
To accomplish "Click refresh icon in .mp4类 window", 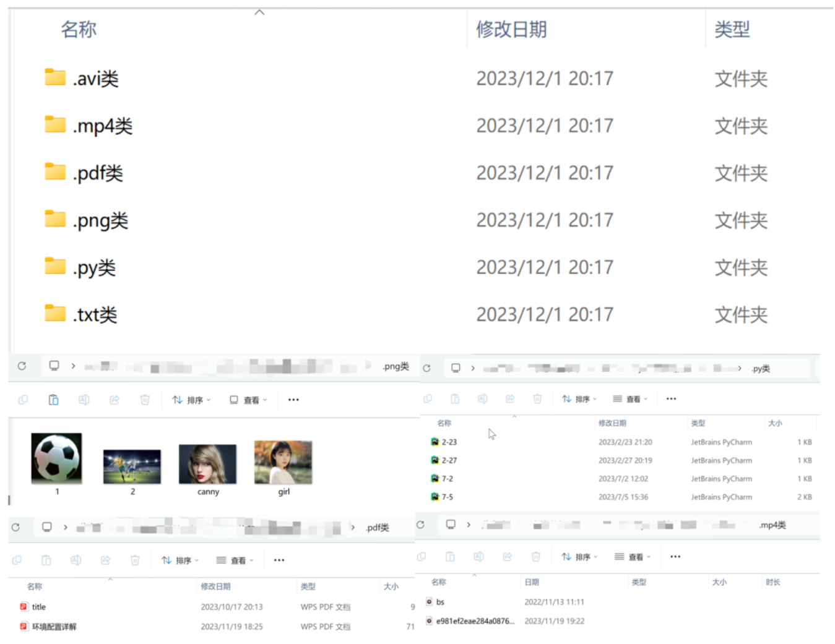I will [420, 525].
